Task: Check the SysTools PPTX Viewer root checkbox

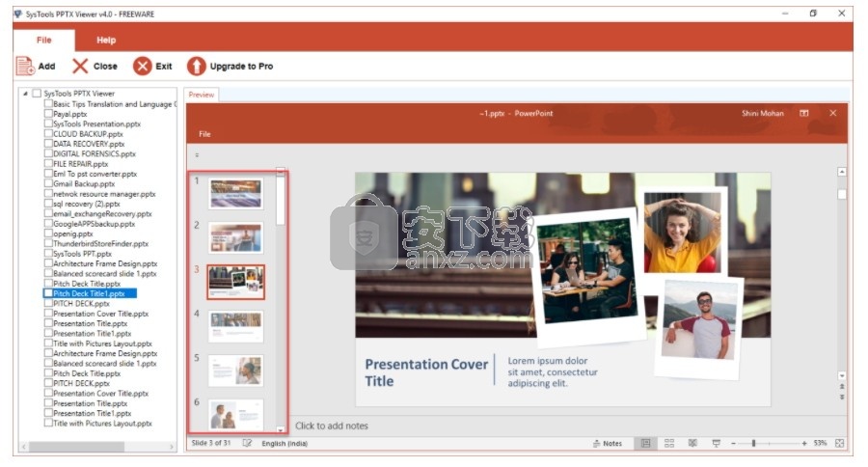Action: 37,93
